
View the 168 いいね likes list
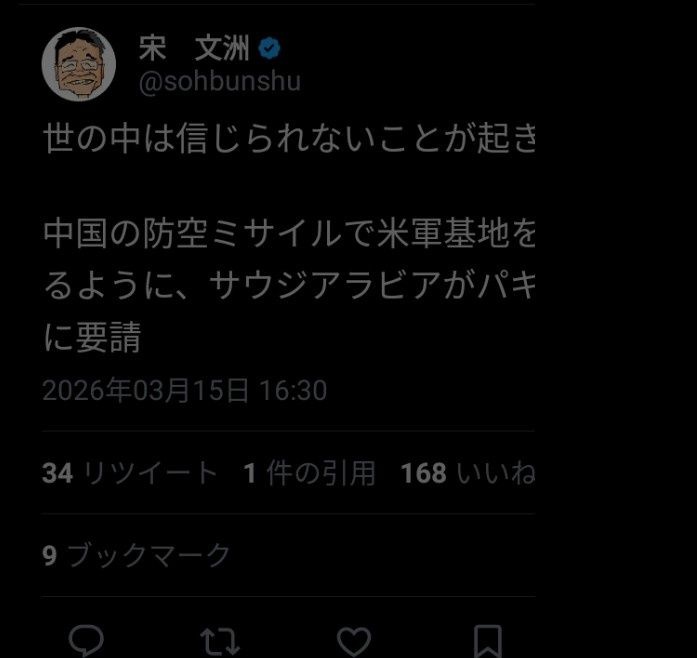468,473
